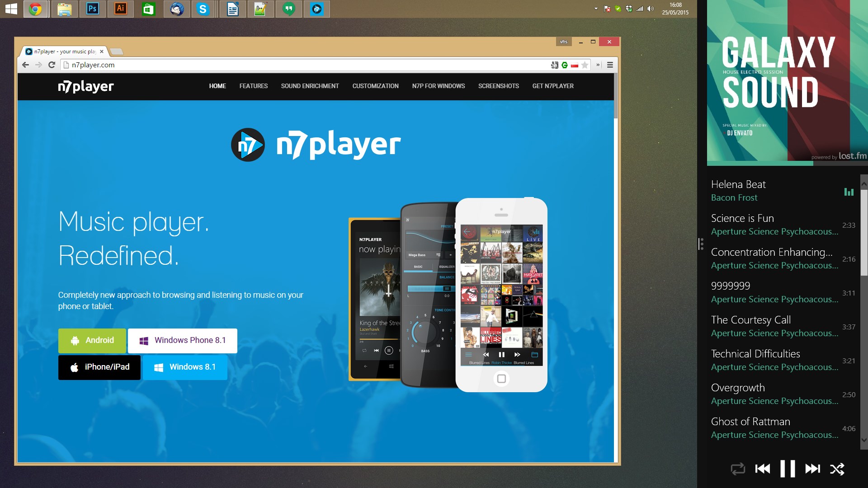Expand hidden Chrome extensions chevron

598,65
